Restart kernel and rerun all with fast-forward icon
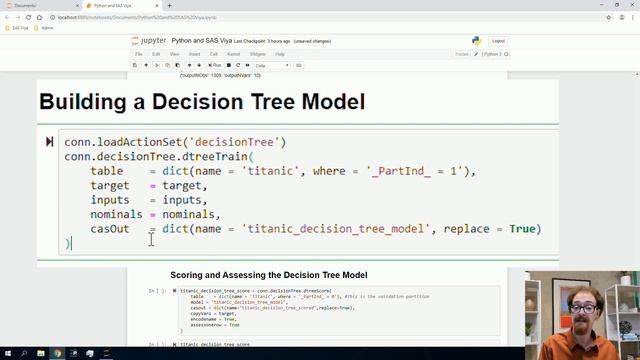The image size is (640, 360). coord(247,65)
